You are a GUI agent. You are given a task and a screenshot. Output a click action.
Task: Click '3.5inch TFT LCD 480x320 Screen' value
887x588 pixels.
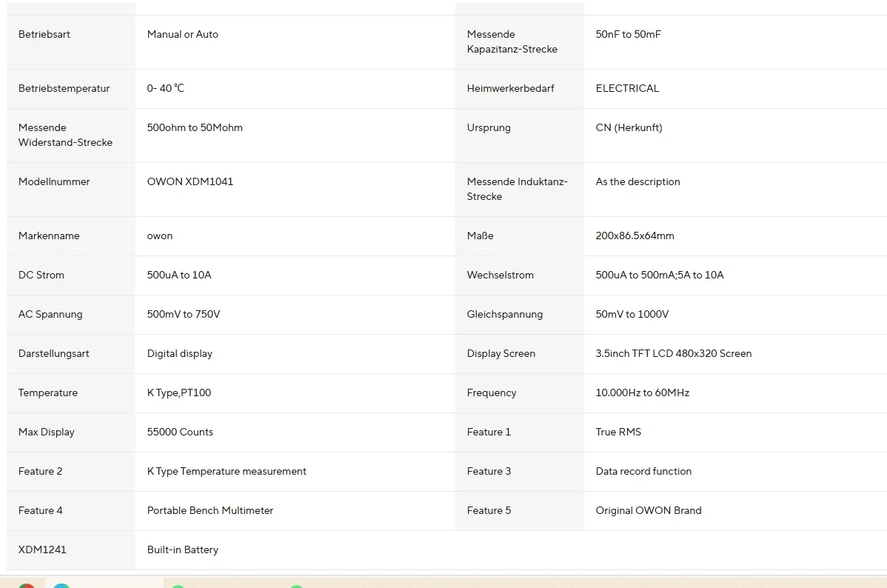pos(673,354)
